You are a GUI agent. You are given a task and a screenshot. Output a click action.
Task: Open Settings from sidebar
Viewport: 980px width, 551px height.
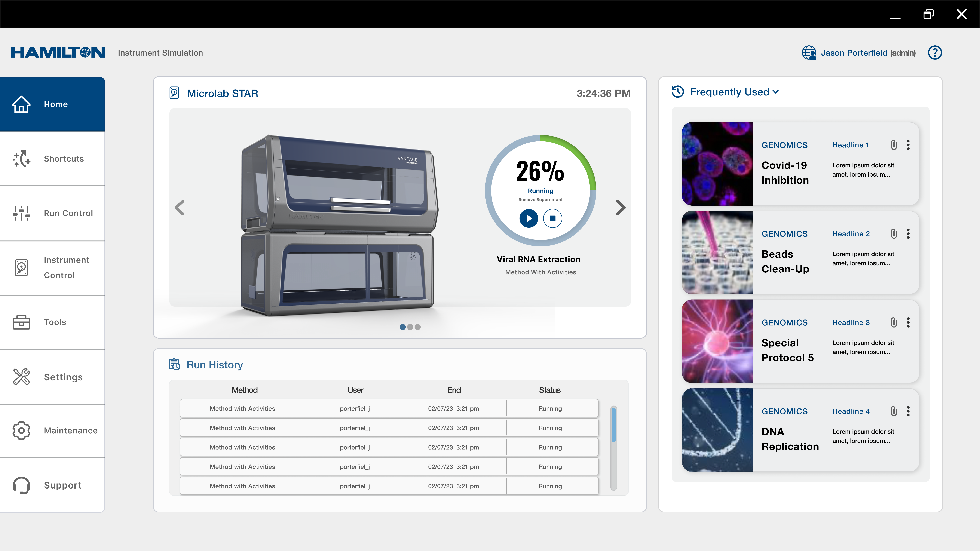tap(53, 377)
